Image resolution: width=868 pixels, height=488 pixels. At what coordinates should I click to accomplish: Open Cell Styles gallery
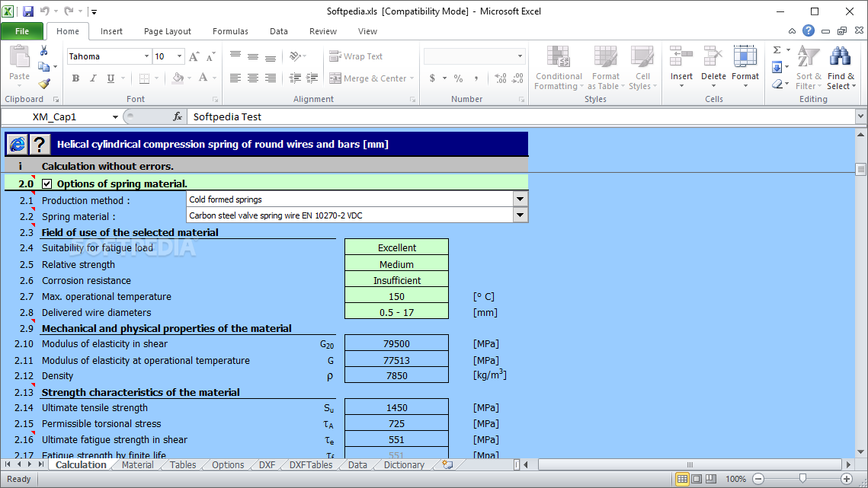pyautogui.click(x=642, y=68)
